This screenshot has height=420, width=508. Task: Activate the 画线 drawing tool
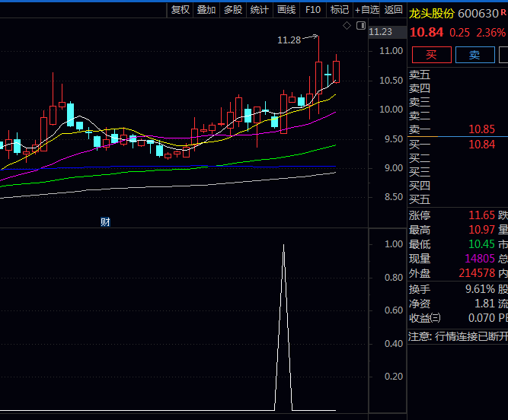(x=286, y=10)
